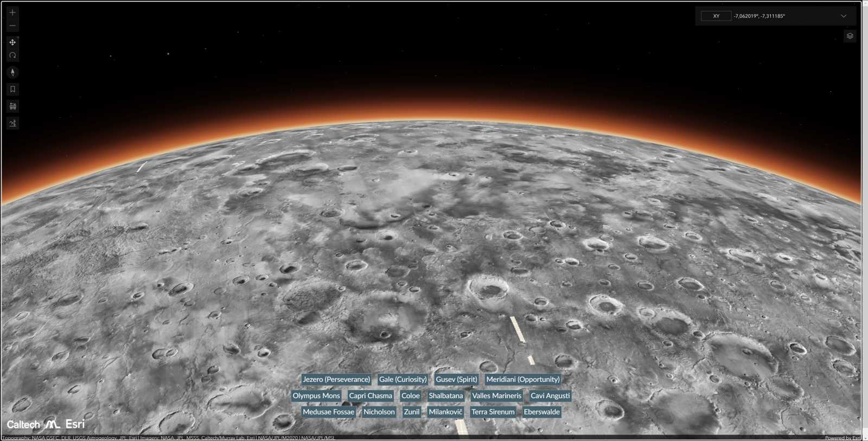Expand the coordinate conversion panel

click(844, 16)
